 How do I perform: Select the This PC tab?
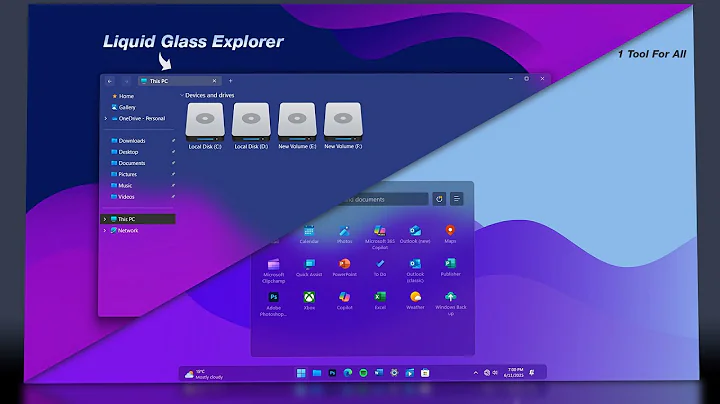179,81
